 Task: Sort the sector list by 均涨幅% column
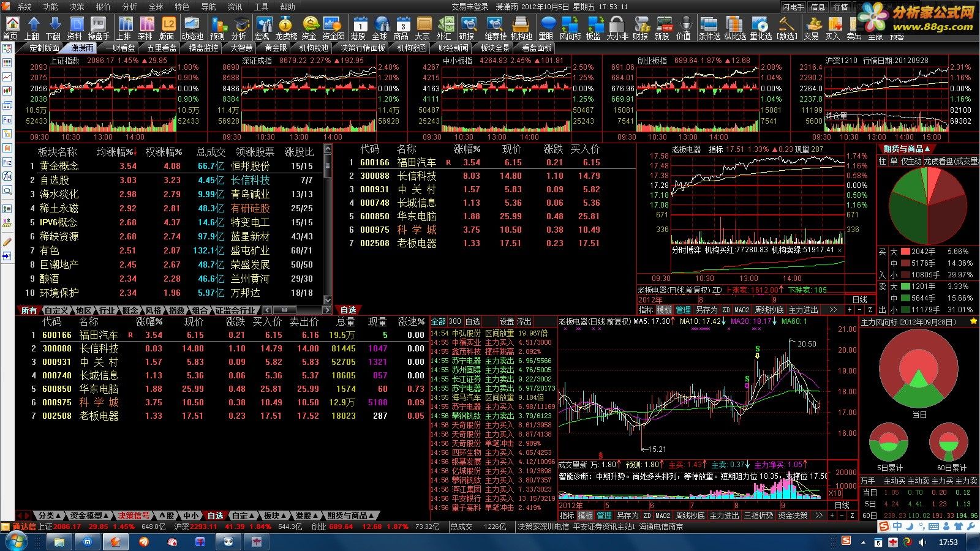click(x=116, y=151)
